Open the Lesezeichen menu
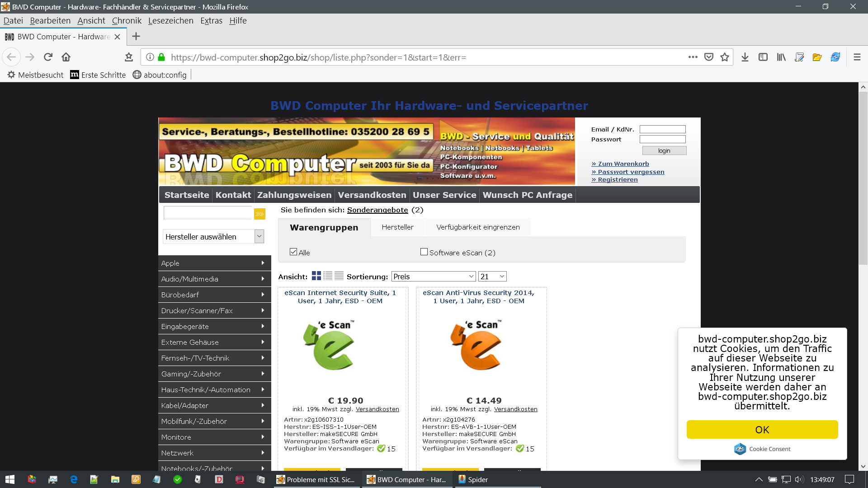Image resolution: width=868 pixels, height=488 pixels. point(170,21)
